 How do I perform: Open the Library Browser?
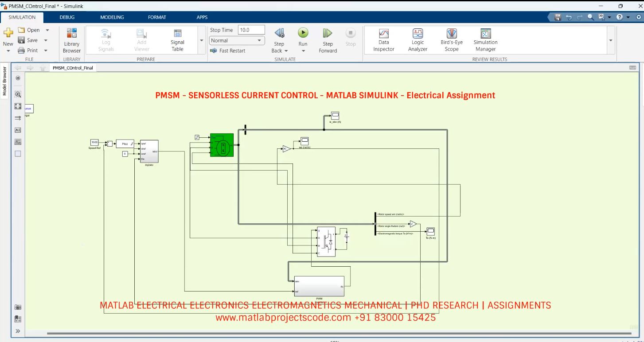pos(71,40)
